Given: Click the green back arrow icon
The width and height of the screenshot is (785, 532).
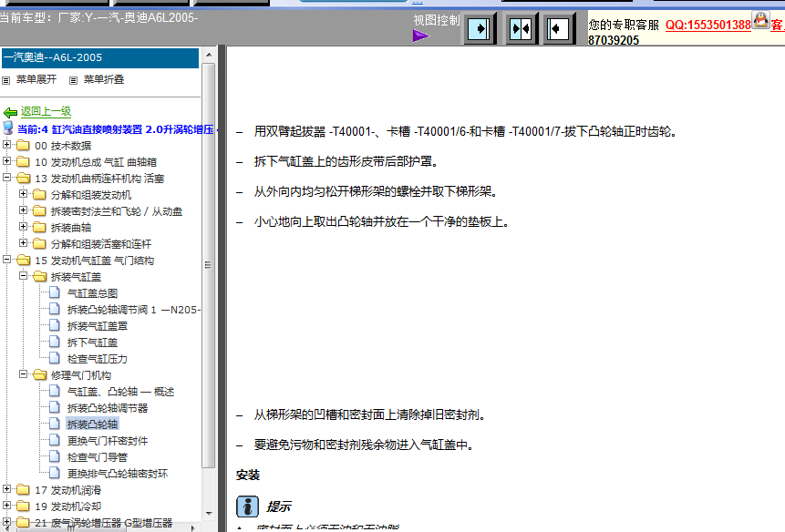Looking at the screenshot, I should click(10, 112).
